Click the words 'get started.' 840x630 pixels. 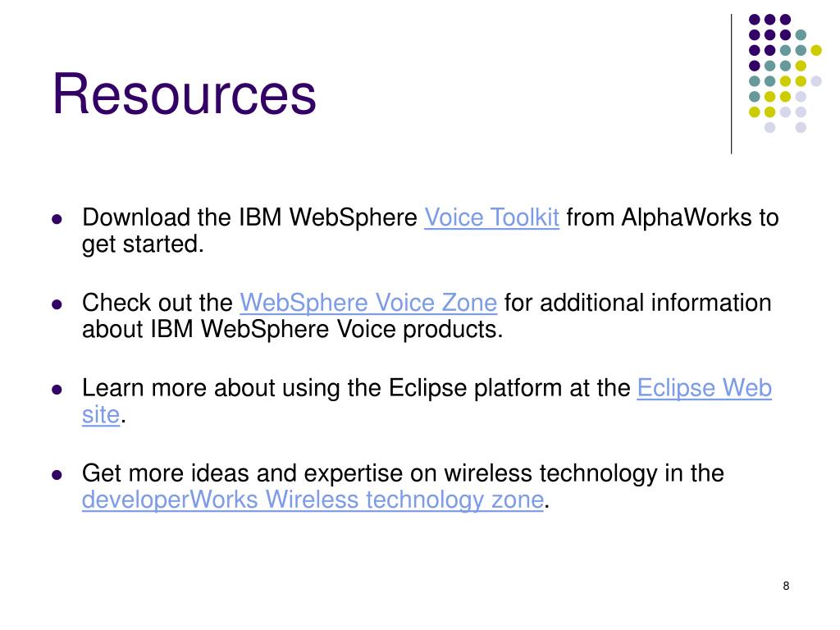pos(143,244)
